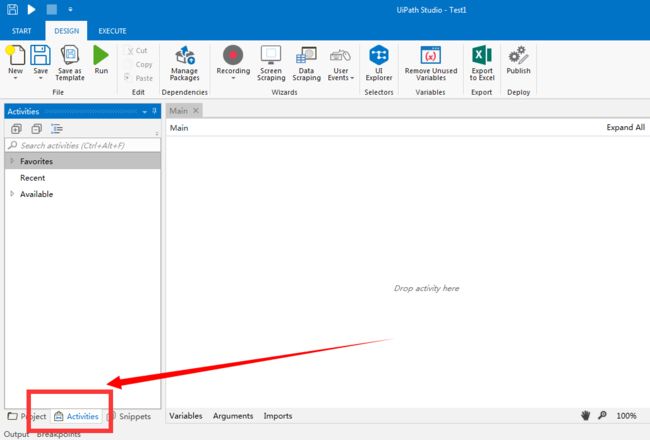This screenshot has height=440, width=650.
Task: Expand the Favorites tree node
Action: click(12, 161)
